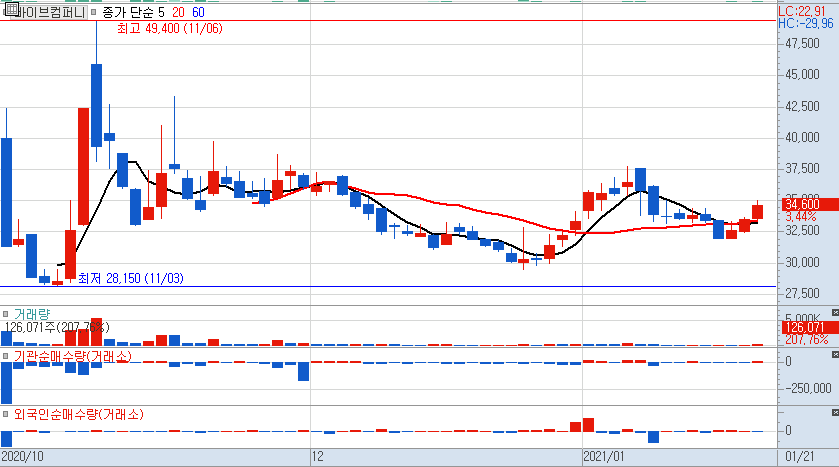Viewport: 839px width, 467px height.
Task: Click the 최고 49,400 (11/06) high label
Action: [170, 28]
